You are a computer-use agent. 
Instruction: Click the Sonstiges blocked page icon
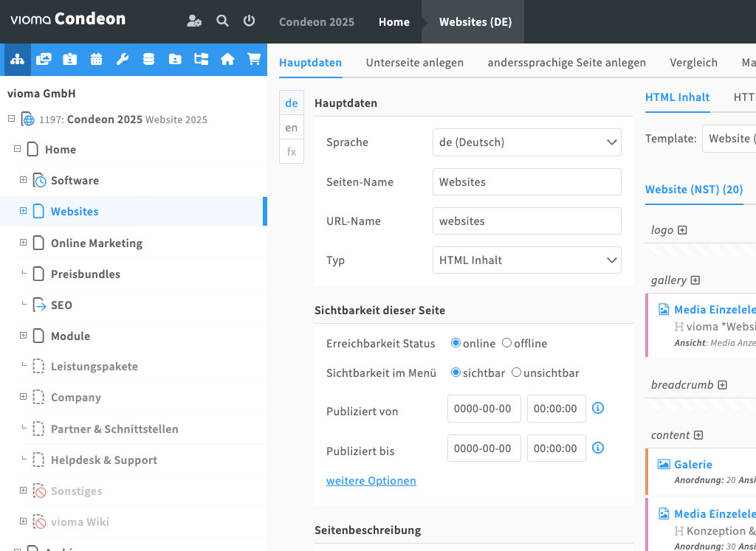coord(40,491)
